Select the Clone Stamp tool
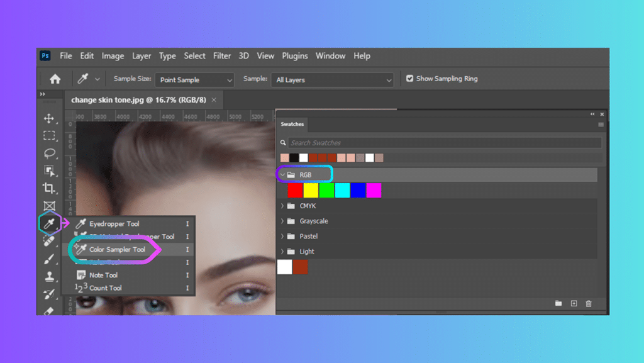The height and width of the screenshot is (363, 644). (x=50, y=277)
